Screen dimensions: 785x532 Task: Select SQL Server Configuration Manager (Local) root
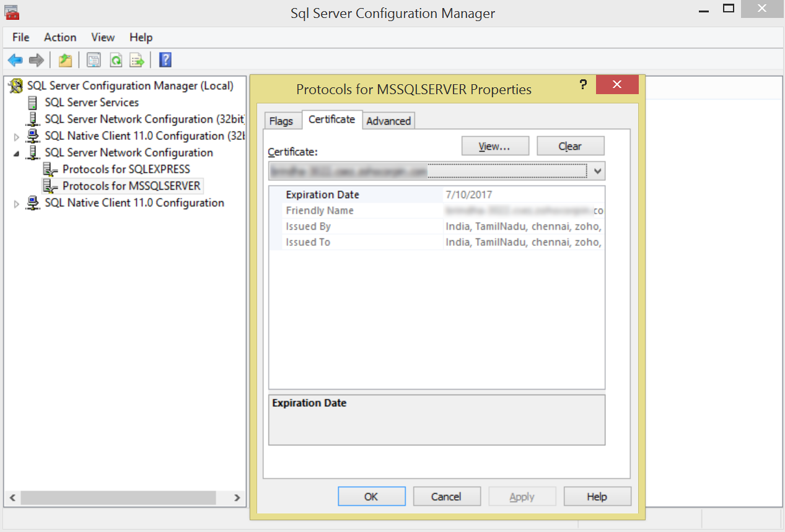point(130,85)
